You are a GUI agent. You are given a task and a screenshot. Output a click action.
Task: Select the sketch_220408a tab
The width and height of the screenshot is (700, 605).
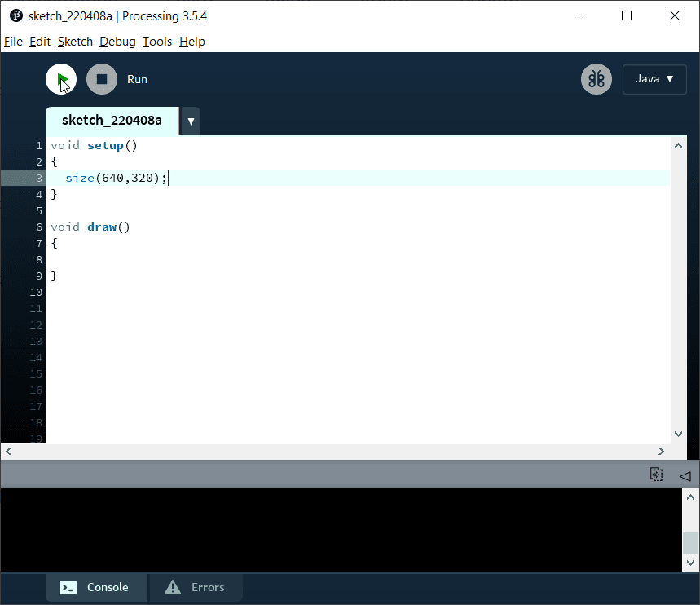[x=112, y=120]
